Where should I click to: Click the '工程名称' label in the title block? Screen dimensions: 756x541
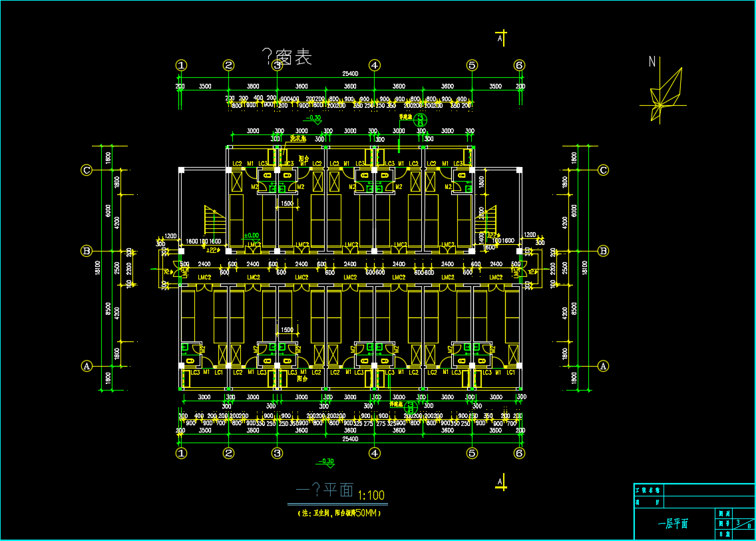click(648, 490)
